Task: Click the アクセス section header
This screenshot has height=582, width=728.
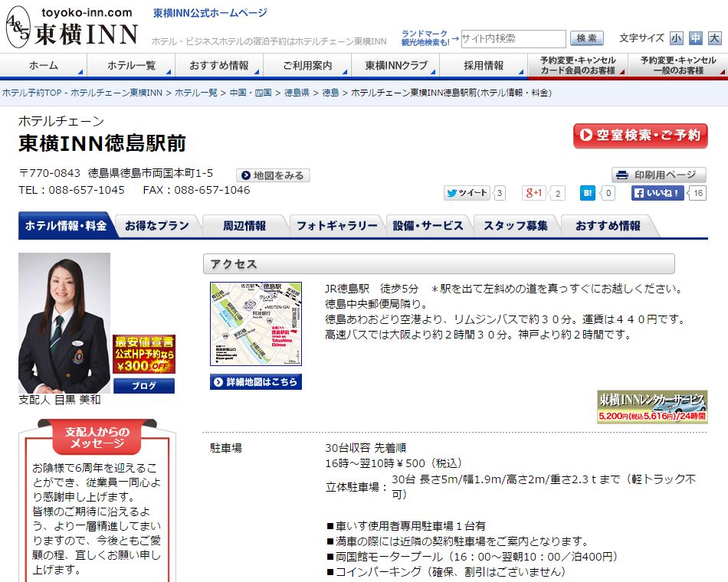Action: (x=439, y=264)
